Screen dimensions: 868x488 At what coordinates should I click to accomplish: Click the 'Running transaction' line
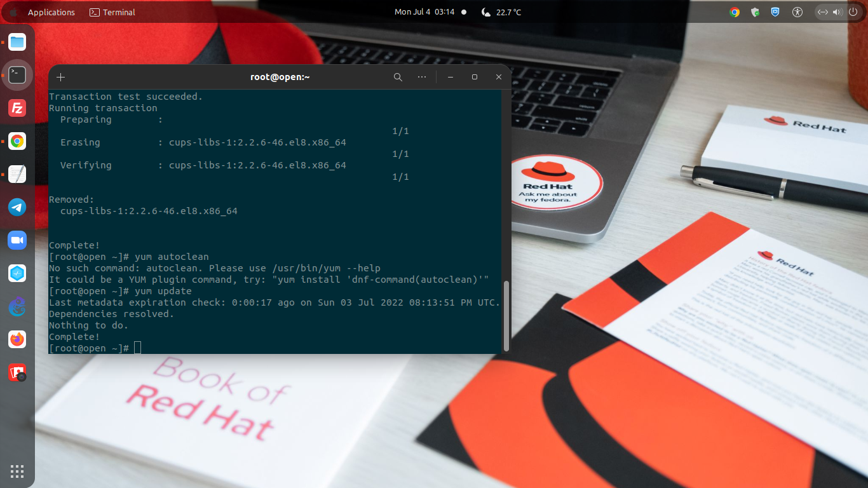coord(103,108)
